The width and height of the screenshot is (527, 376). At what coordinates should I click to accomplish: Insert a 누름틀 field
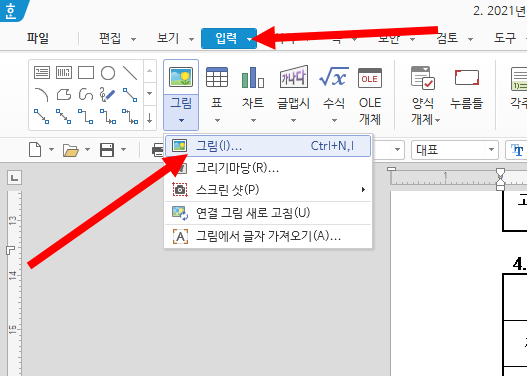(x=467, y=77)
